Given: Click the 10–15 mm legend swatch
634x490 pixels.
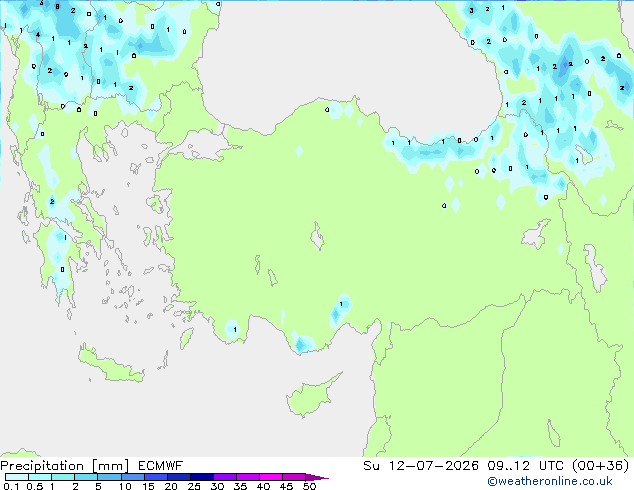Looking at the screenshot, I should point(133,477).
